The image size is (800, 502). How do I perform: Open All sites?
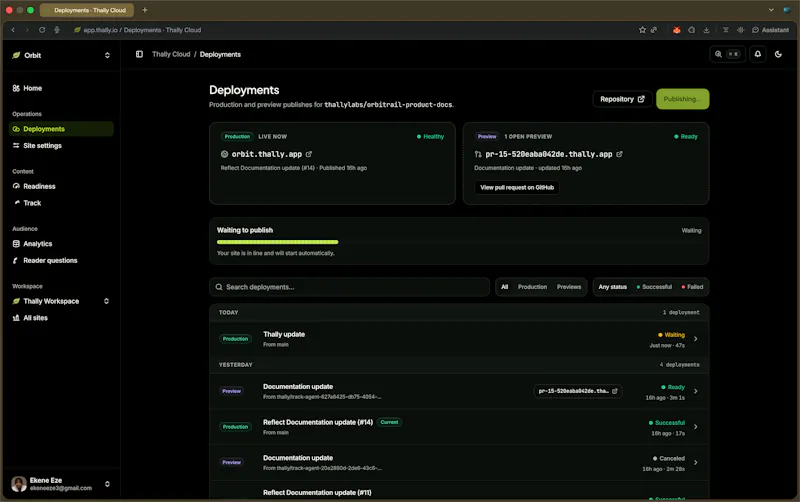(61, 318)
